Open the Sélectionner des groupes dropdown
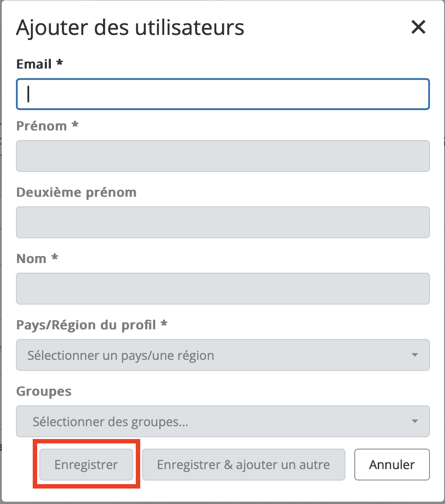The width and height of the screenshot is (445, 504). pos(223,421)
